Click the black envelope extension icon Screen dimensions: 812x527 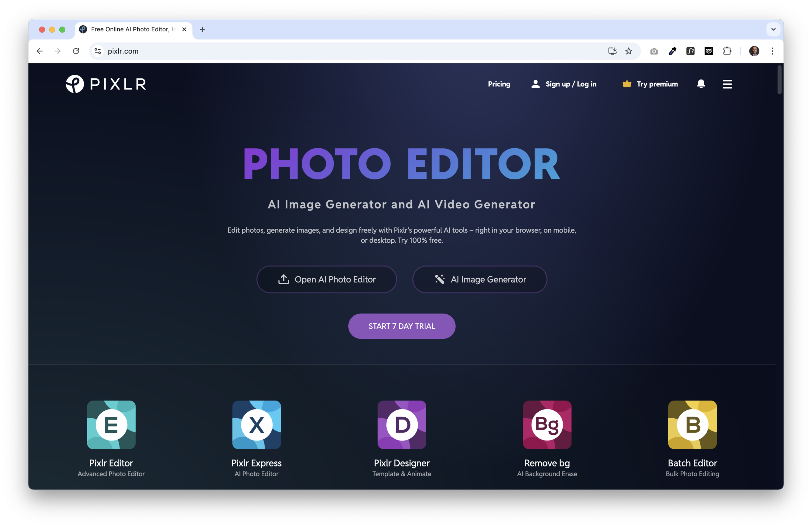709,51
